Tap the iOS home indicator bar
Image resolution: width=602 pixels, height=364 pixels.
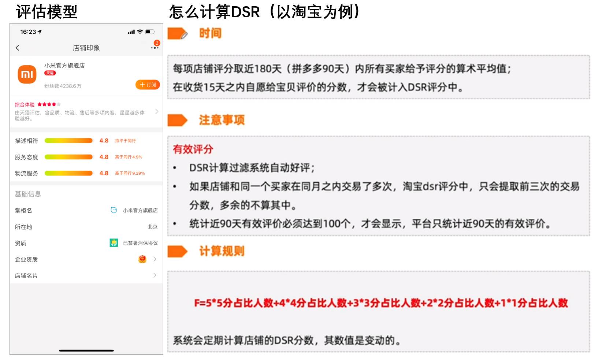coord(86,350)
